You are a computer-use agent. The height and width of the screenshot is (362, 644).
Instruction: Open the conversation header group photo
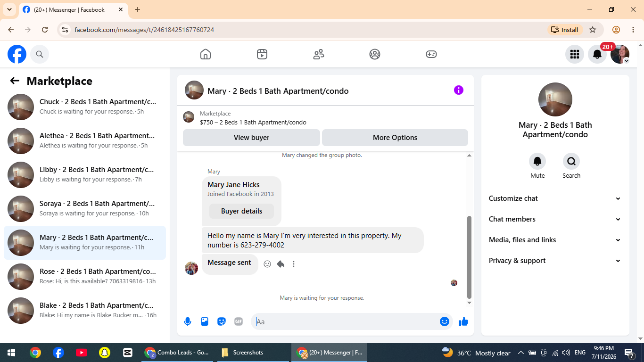(194, 90)
